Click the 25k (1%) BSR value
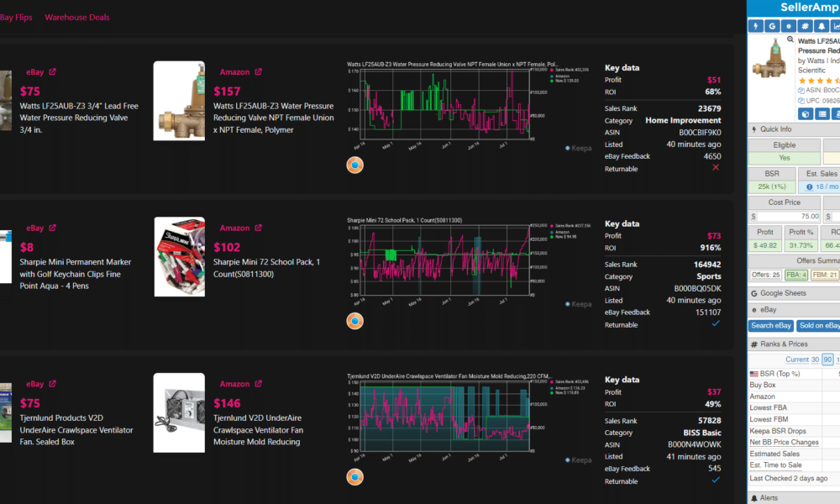Screen dimensions: 840x504 (772, 186)
